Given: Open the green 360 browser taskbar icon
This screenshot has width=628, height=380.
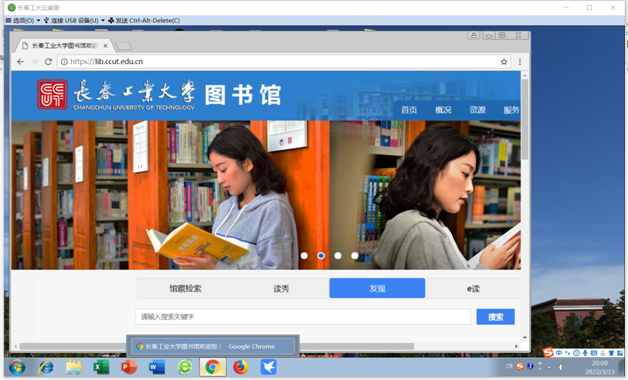Looking at the screenshot, I should [185, 367].
